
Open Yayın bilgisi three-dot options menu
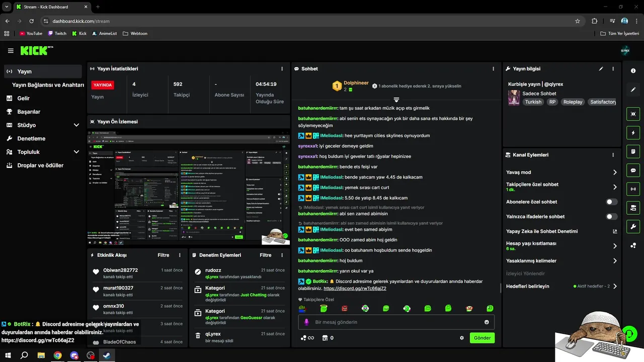click(613, 69)
